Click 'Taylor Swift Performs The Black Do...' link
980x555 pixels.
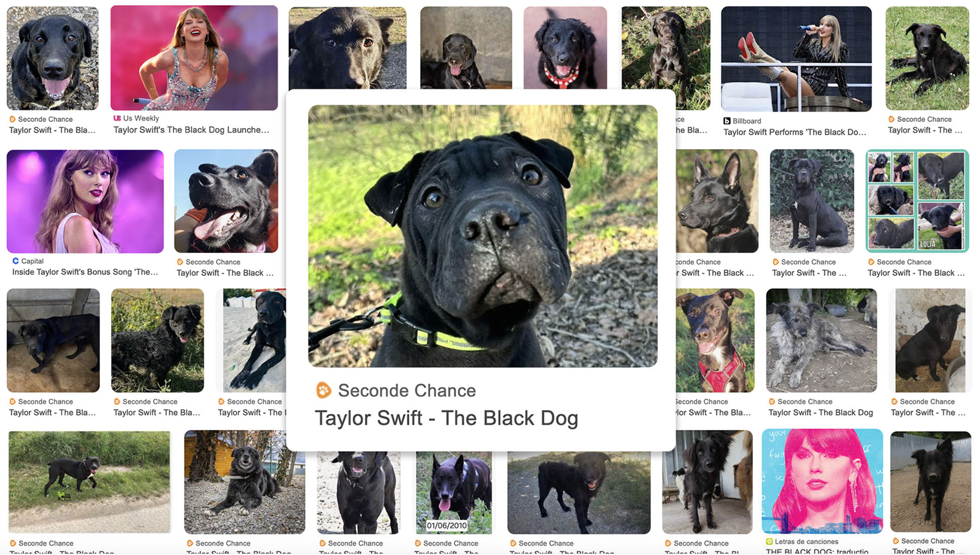(x=795, y=132)
